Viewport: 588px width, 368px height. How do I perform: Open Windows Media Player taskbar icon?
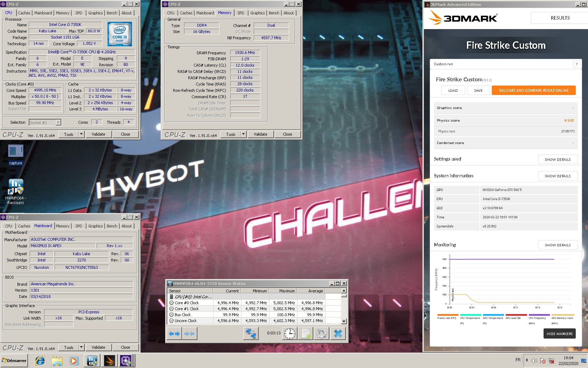tap(74, 361)
